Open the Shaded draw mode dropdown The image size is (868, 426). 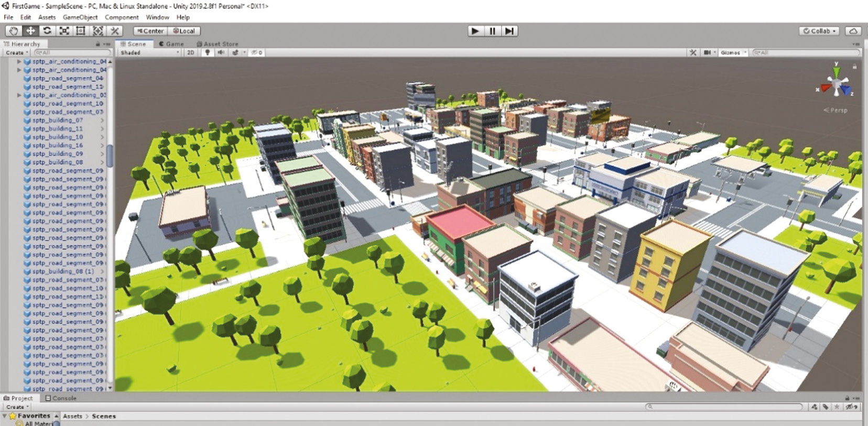tap(149, 52)
